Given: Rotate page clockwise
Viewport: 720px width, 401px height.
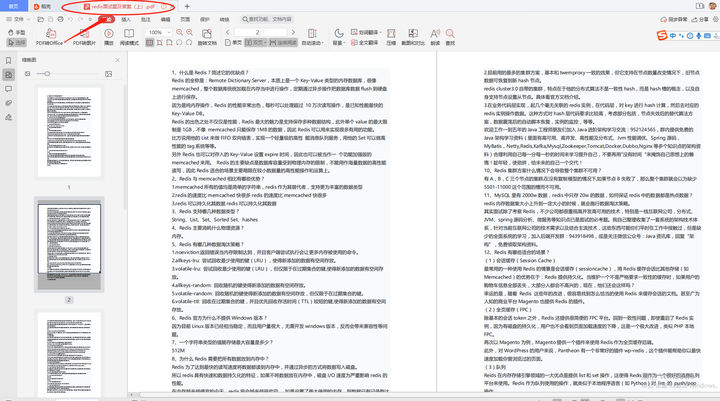Looking at the screenshot, I should (x=189, y=42).
